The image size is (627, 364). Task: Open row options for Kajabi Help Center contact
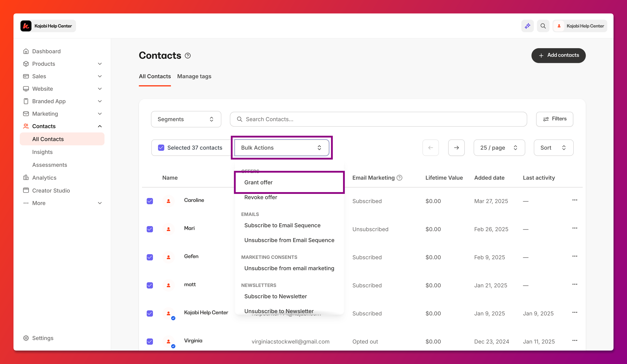click(x=574, y=312)
